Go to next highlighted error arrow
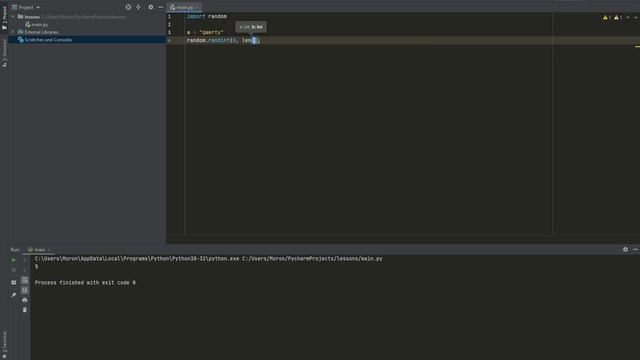 click(x=636, y=18)
